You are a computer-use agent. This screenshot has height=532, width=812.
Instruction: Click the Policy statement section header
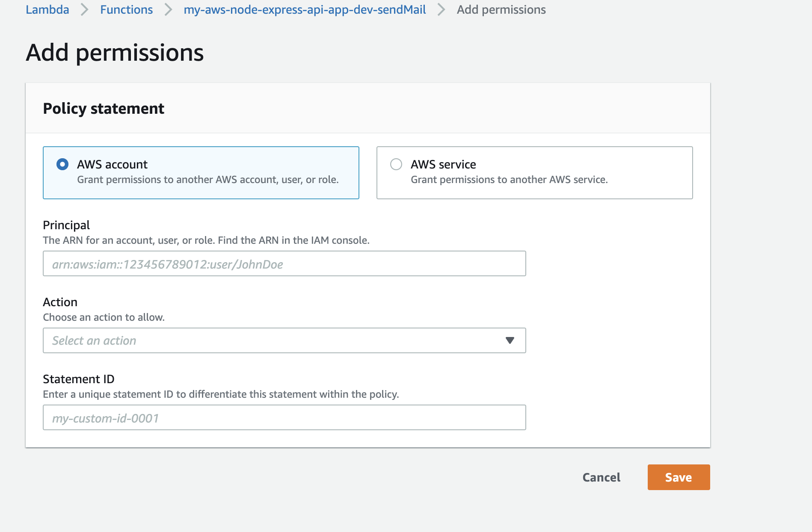[104, 109]
